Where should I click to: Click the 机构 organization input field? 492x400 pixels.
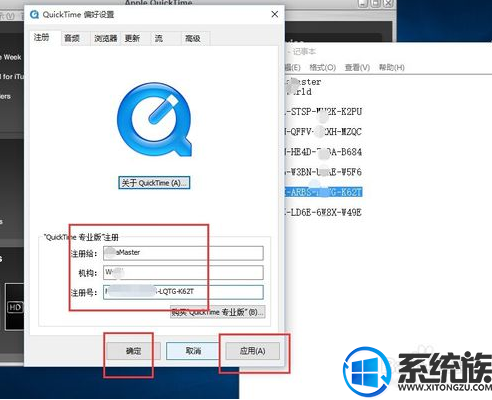pyautogui.click(x=183, y=273)
